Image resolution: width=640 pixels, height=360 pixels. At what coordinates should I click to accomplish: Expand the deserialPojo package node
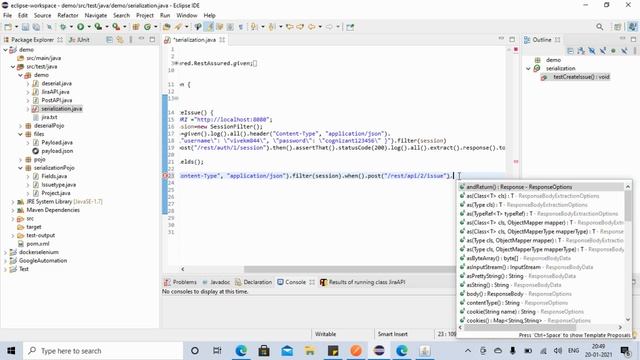20,126
